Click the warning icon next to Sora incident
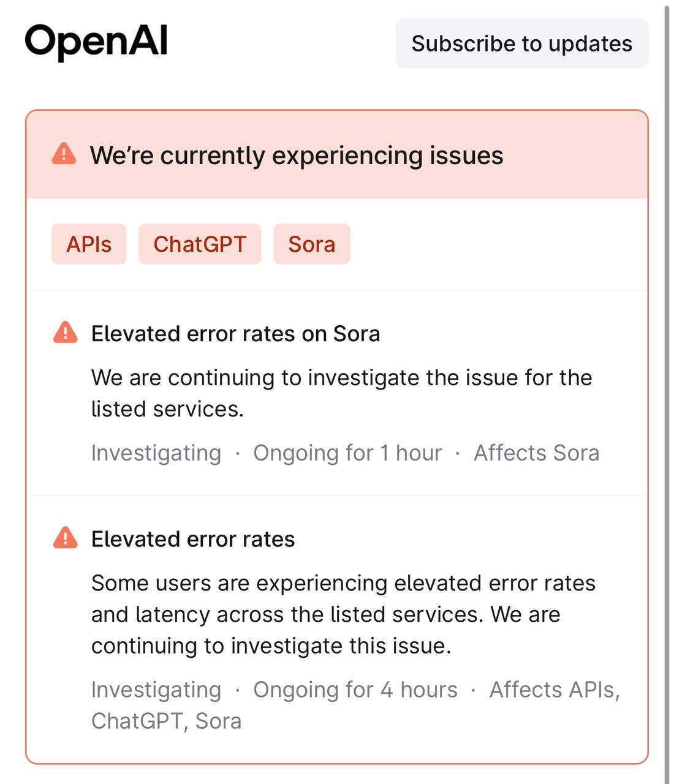This screenshot has width=674, height=784. [x=66, y=333]
